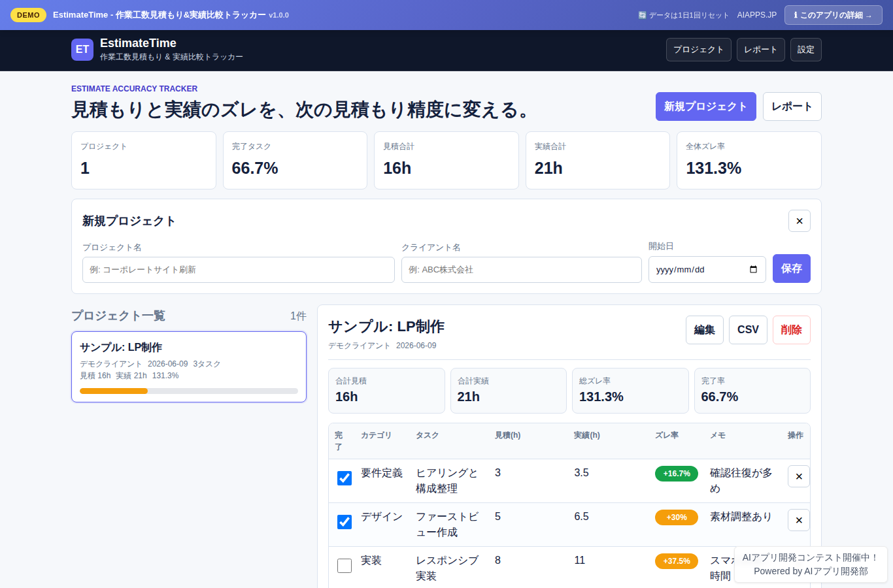Open 設定 in the top navigation
The image size is (893, 588).
point(806,50)
